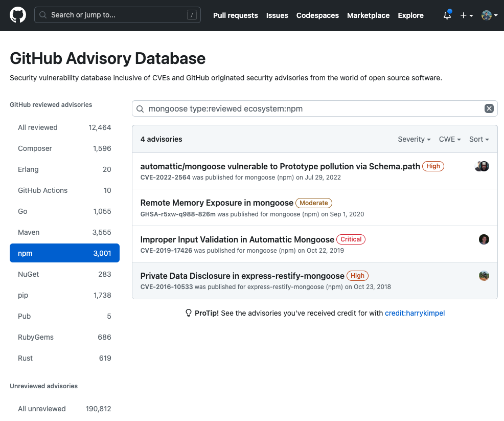The height and width of the screenshot is (421, 504).
Task: Open the Remote Memory Exposure advisory
Action: 217,203
